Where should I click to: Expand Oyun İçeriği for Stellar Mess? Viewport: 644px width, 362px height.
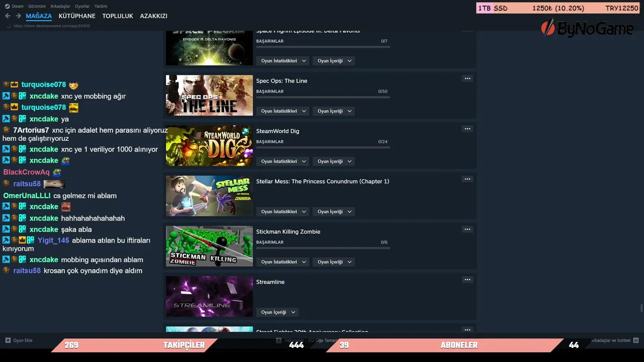[x=334, y=212]
